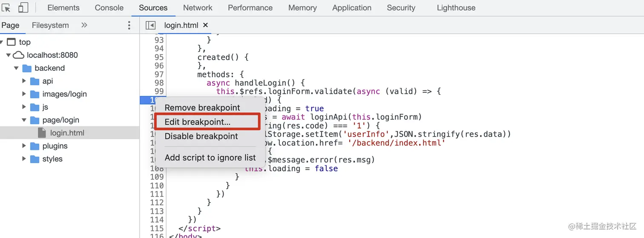
Task: Expand the js folder
Action: coord(24,107)
